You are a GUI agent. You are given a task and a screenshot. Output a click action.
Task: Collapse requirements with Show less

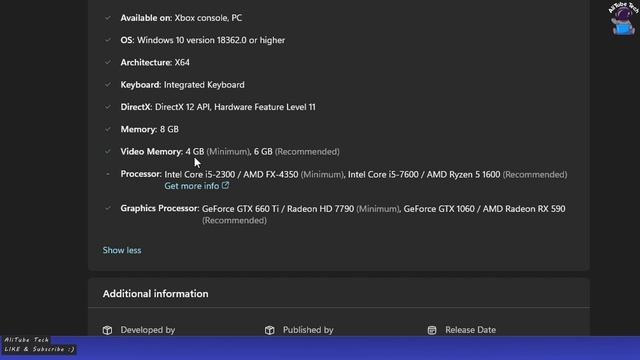[x=122, y=250]
